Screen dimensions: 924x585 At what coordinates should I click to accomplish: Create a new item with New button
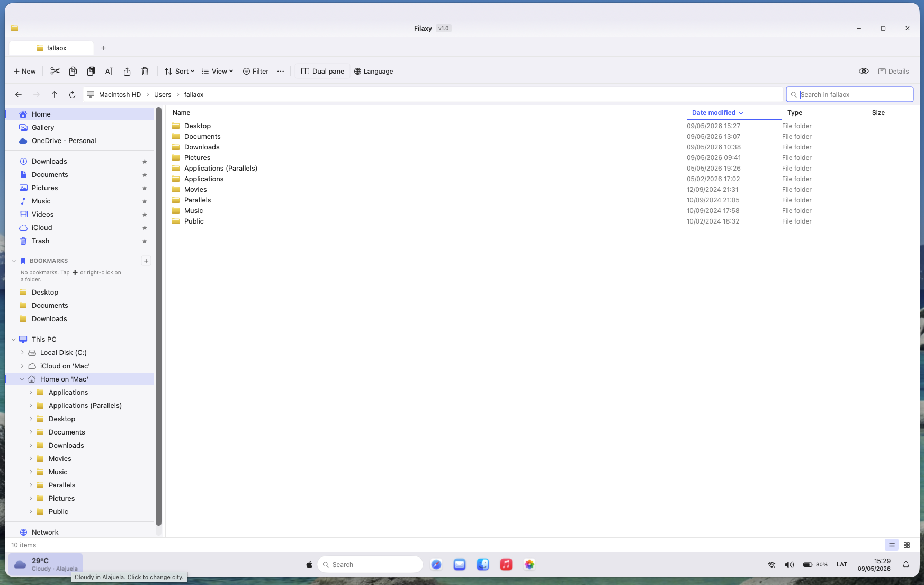coord(24,71)
